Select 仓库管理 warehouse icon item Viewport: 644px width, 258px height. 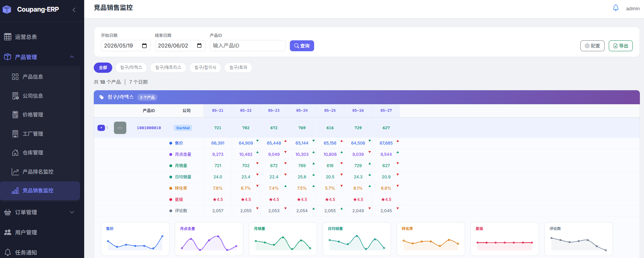15,153
